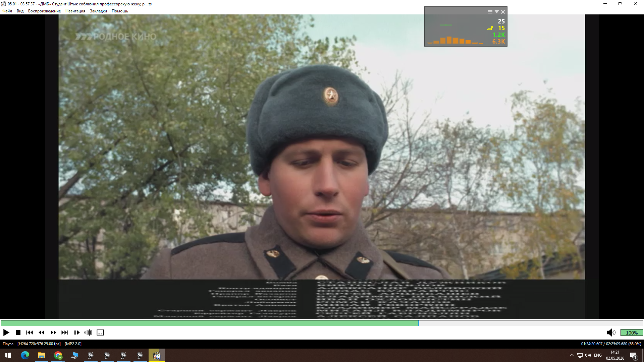Viewport: 644px width, 362px height.
Task: Click the orange histogram in overlay widget
Action: point(455,40)
